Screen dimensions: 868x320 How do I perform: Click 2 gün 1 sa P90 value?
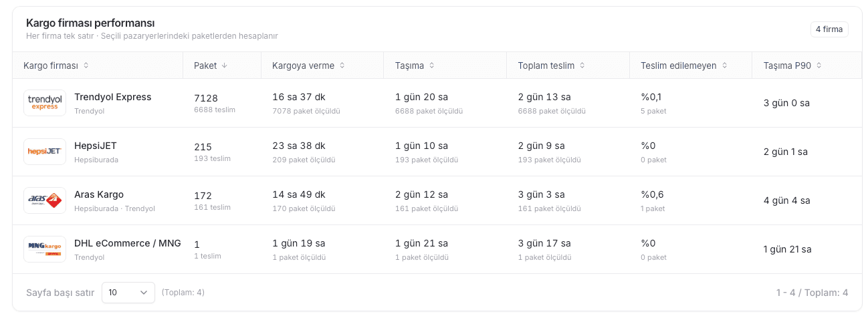(786, 152)
